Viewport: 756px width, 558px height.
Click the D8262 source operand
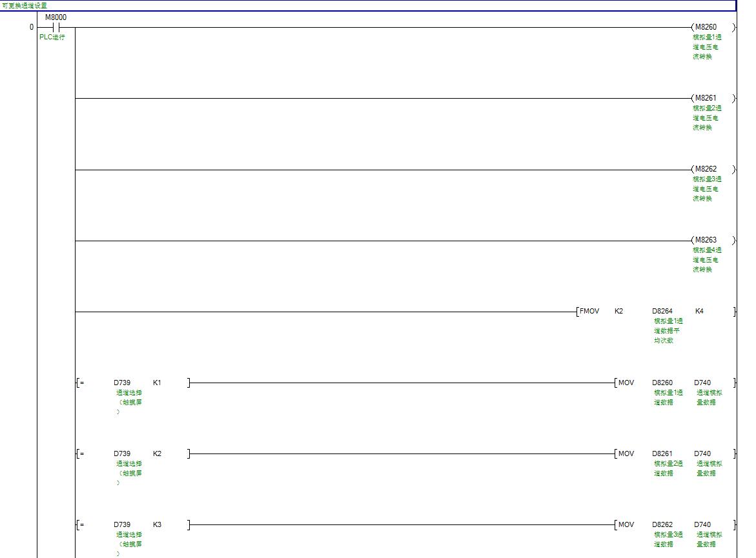pos(662,524)
